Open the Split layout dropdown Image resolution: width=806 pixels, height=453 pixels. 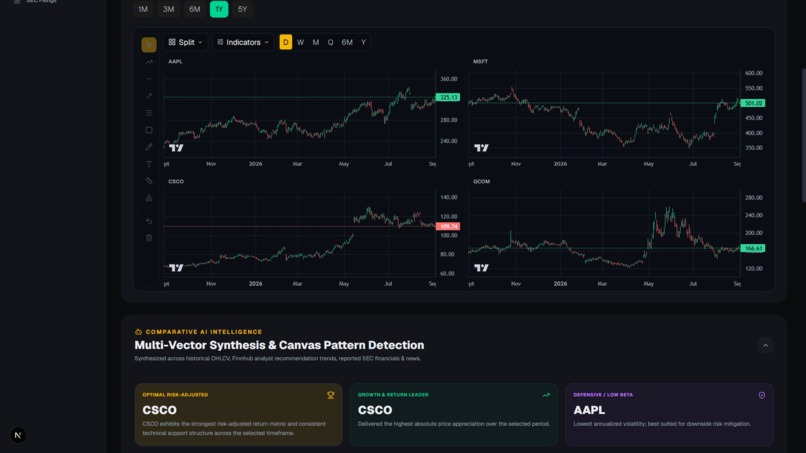(186, 42)
